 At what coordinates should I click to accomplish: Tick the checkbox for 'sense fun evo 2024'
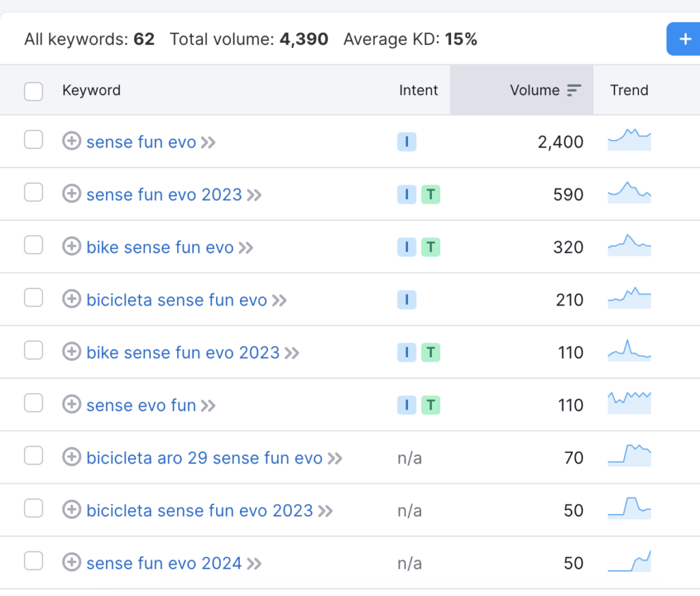33,561
